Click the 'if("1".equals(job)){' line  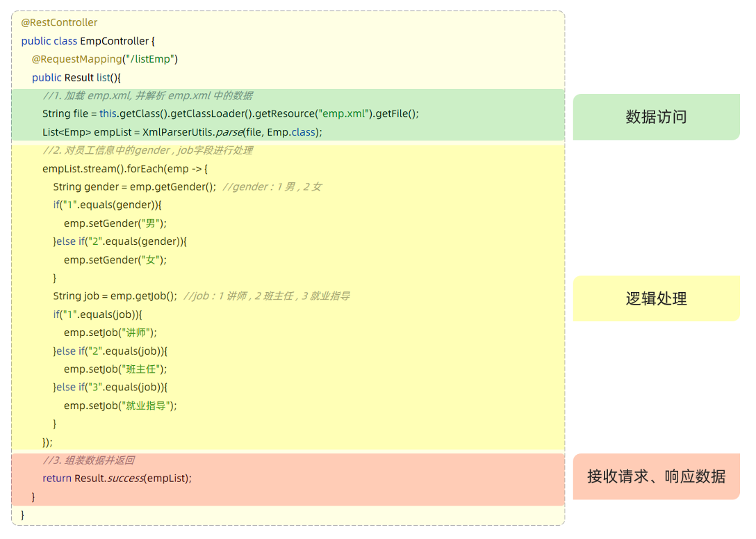click(97, 314)
